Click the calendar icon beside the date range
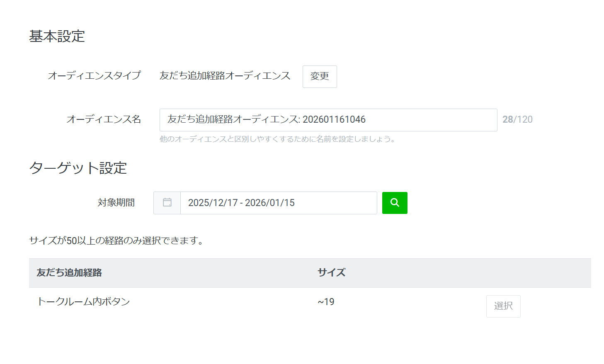The image size is (604, 364). coord(167,203)
